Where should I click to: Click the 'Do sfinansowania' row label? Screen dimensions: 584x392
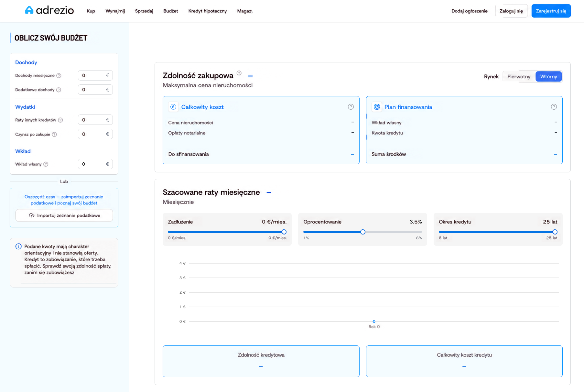tap(189, 154)
